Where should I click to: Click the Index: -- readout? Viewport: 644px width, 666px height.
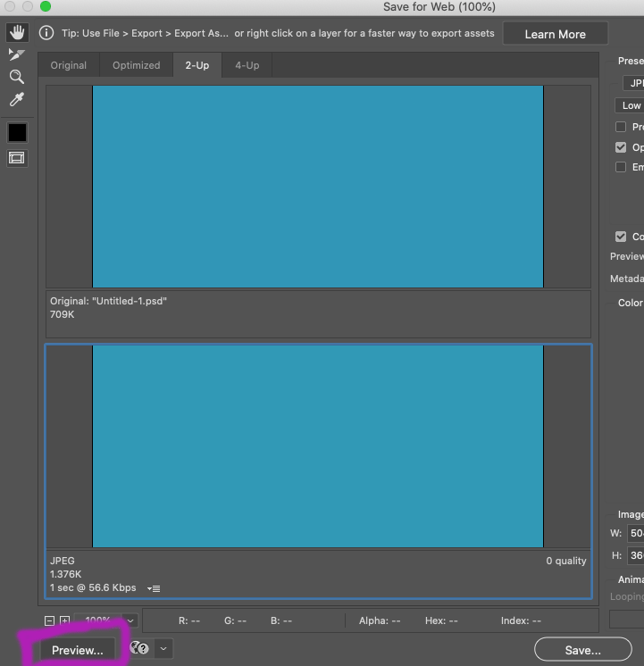click(x=521, y=621)
